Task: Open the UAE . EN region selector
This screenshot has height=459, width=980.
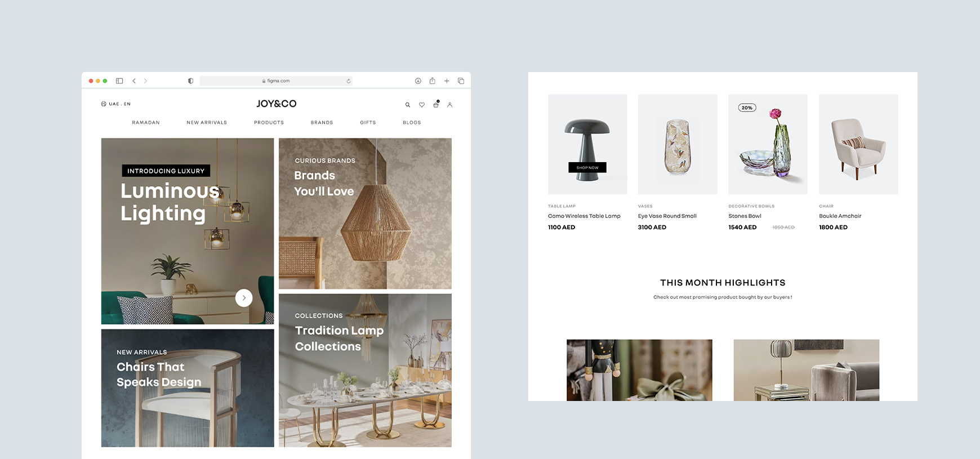Action: 116,104
